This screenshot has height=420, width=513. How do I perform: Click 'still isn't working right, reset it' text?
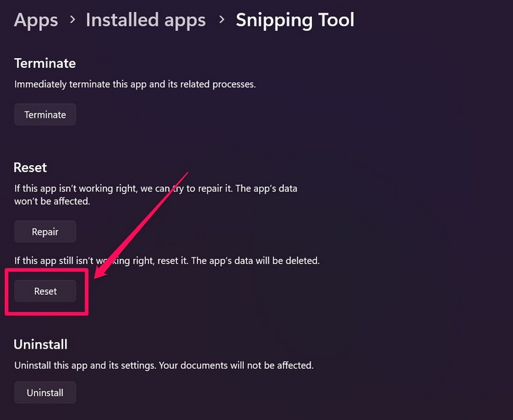(x=119, y=260)
